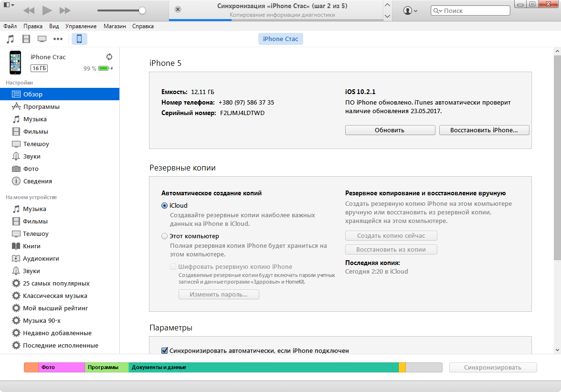Viewport: 561px width, 392px height.
Task: Open the Music library icon in toolbar
Action: [x=10, y=39]
